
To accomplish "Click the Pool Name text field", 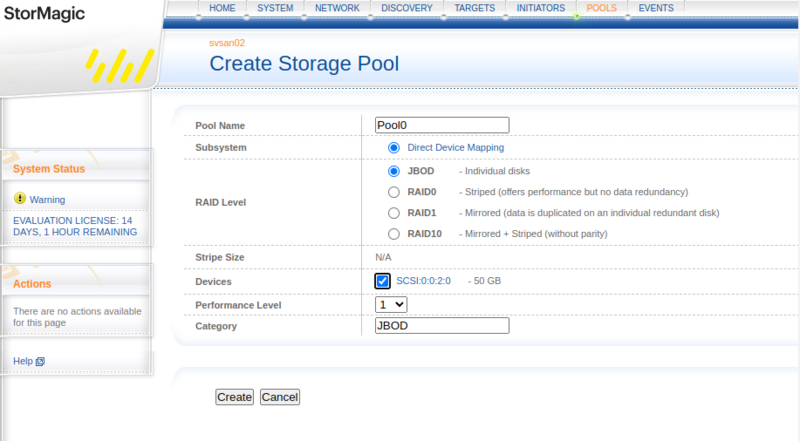I will tap(441, 125).
